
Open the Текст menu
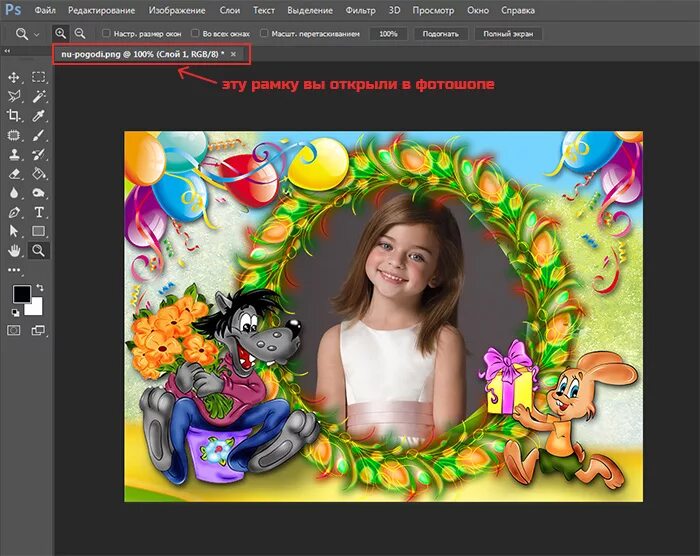pyautogui.click(x=264, y=10)
